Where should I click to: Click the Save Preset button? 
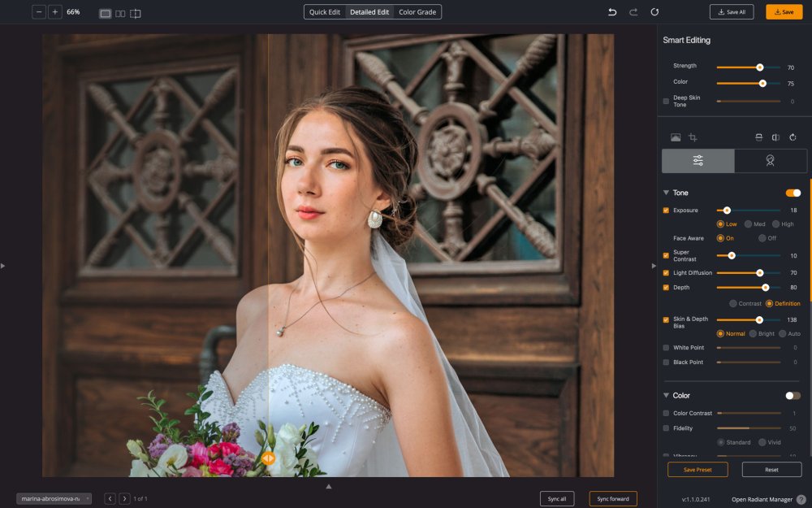point(698,470)
